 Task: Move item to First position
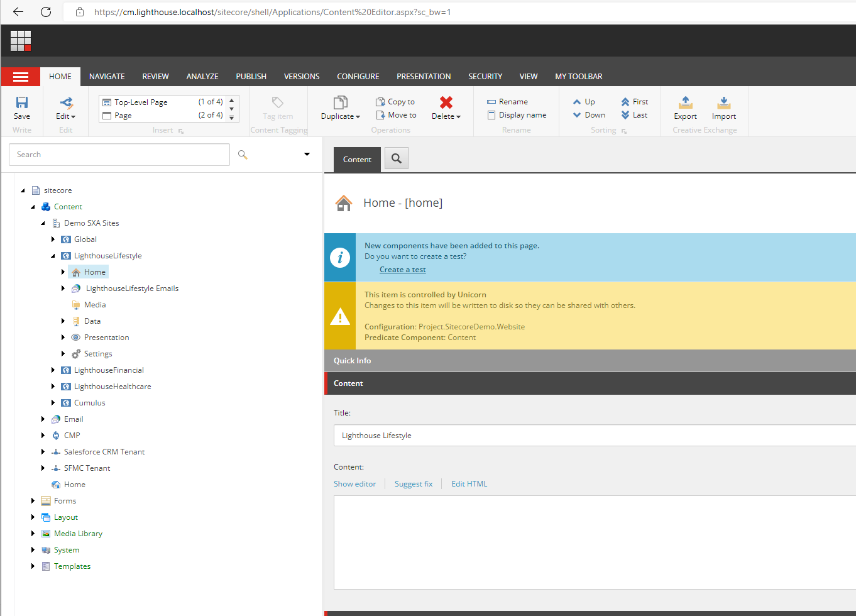point(635,102)
